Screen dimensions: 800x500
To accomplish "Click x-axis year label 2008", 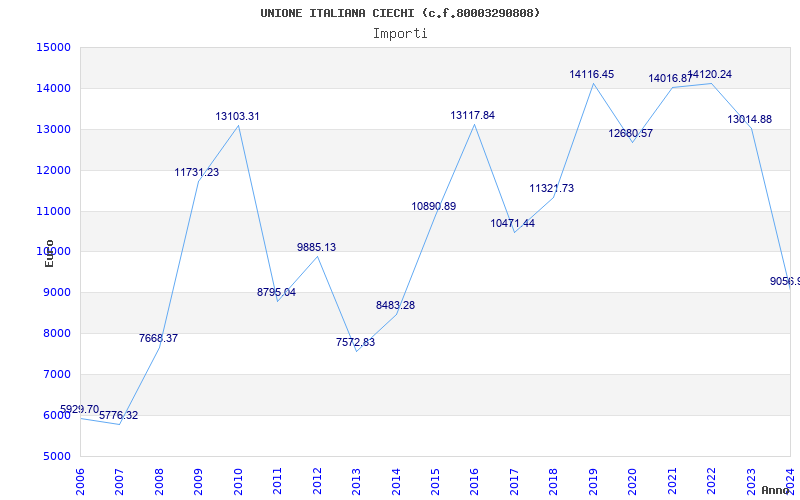I will pos(159,481).
